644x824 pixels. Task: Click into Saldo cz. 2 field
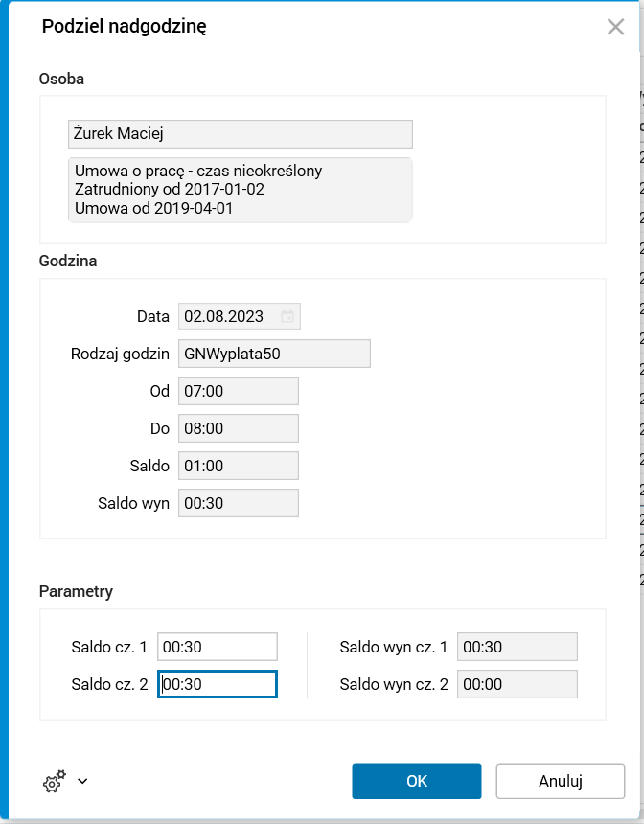(x=218, y=684)
